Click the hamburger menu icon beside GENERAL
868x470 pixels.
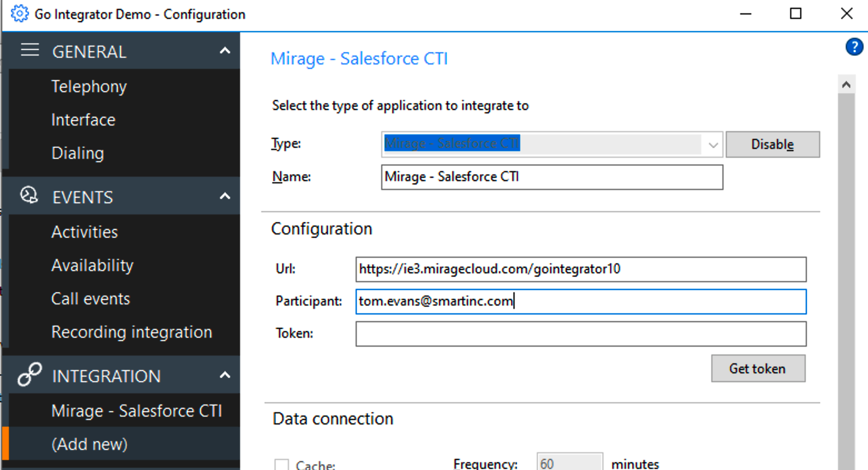[x=30, y=51]
